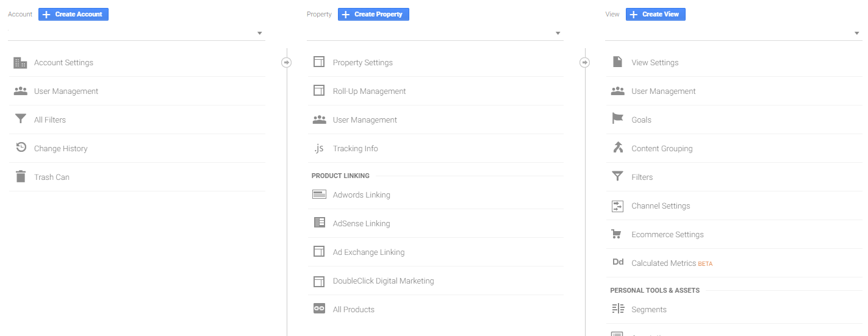Open the All Products link icon
Image resolution: width=868 pixels, height=336 pixels.
(x=319, y=309)
